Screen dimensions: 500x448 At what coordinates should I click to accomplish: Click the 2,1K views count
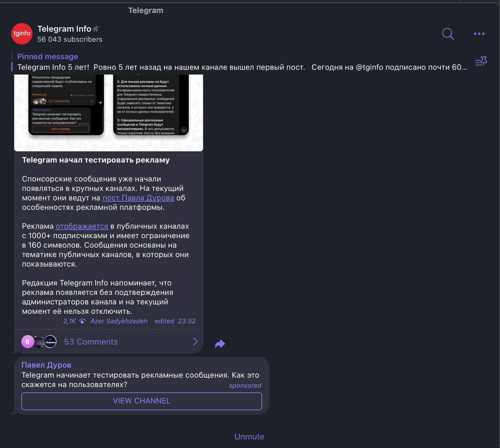coord(70,321)
